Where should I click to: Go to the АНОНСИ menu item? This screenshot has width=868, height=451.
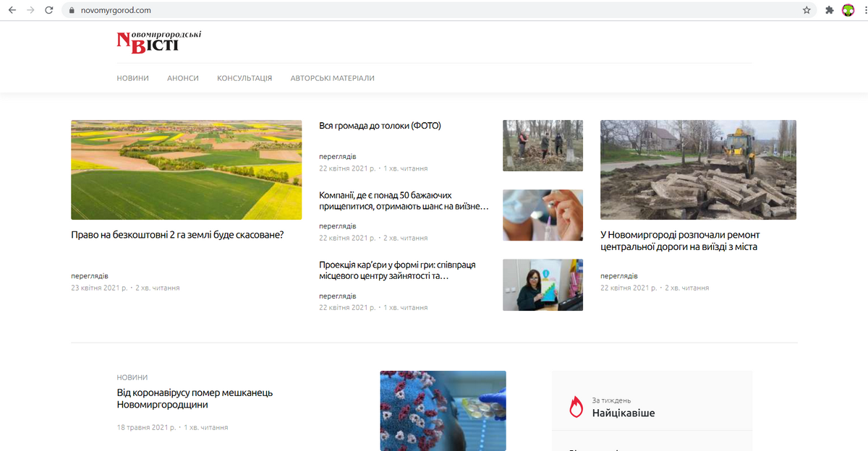click(182, 78)
